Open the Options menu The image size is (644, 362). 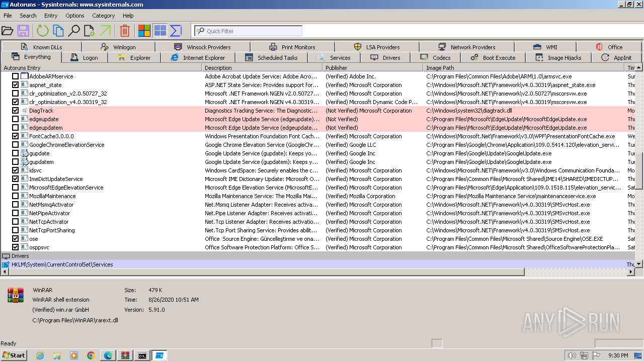point(75,16)
